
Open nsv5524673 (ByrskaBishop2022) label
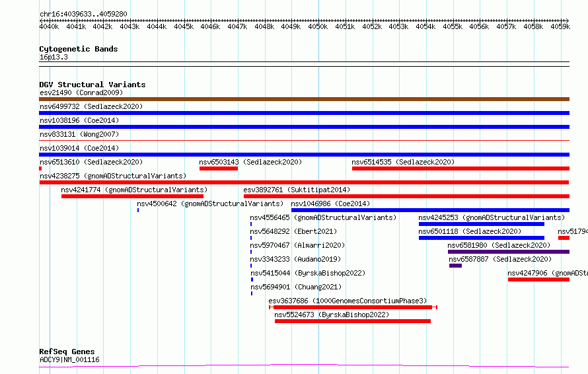coord(332,315)
